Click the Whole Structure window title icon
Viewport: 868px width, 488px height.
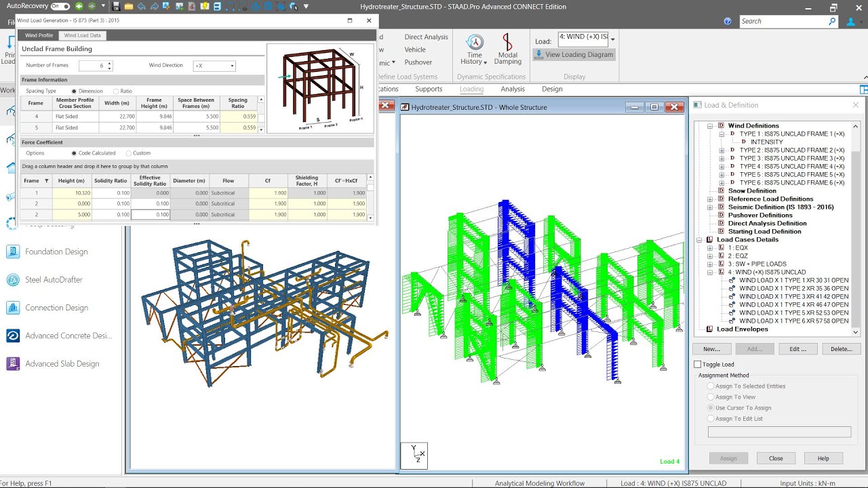(x=406, y=107)
